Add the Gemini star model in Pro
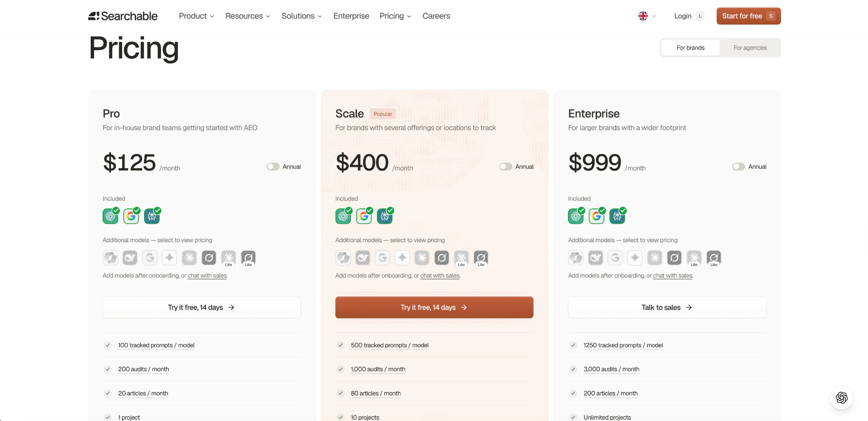 (170, 258)
